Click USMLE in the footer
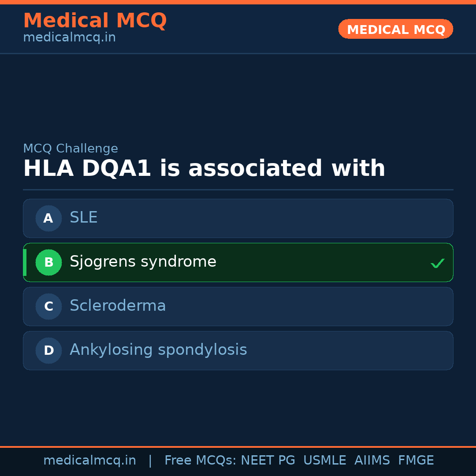476x476 pixels. [324, 461]
